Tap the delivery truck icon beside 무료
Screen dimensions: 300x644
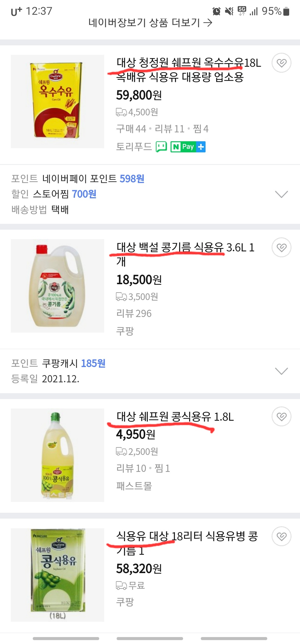point(121,586)
